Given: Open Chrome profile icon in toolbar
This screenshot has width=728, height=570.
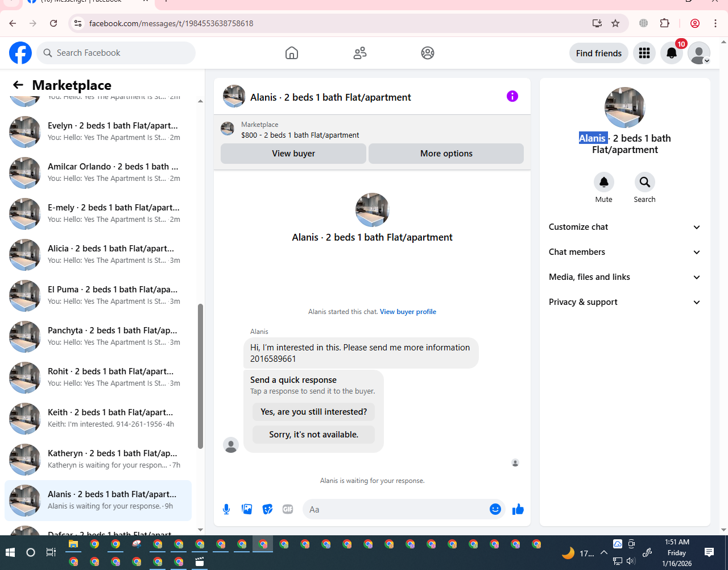Looking at the screenshot, I should (695, 23).
